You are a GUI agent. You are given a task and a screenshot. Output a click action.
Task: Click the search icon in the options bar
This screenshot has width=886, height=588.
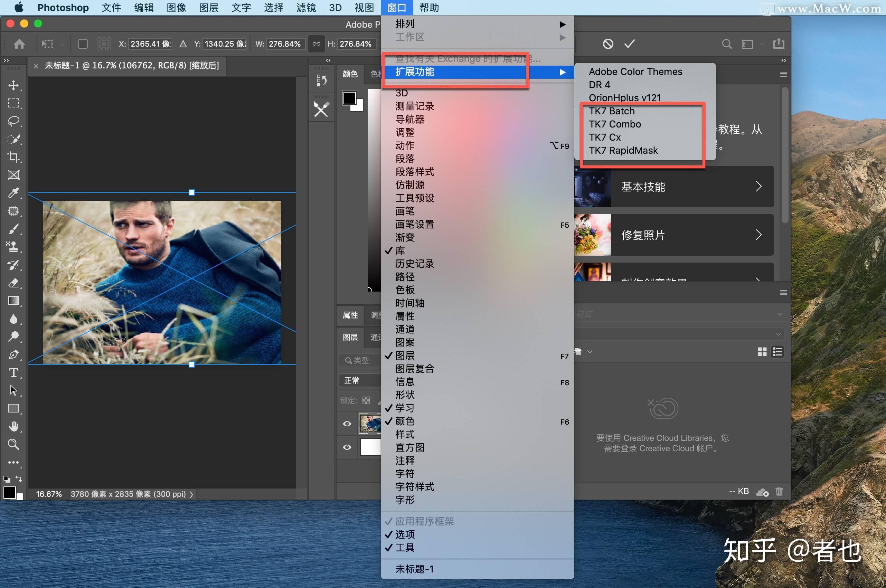(726, 44)
